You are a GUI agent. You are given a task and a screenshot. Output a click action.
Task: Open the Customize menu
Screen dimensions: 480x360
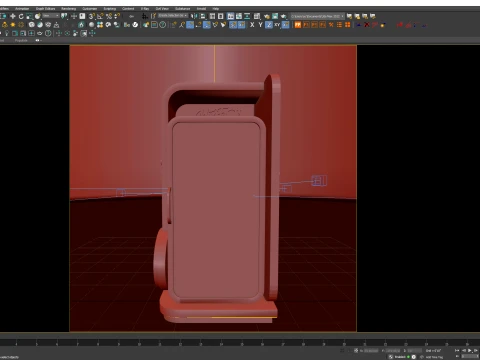pyautogui.click(x=90, y=8)
